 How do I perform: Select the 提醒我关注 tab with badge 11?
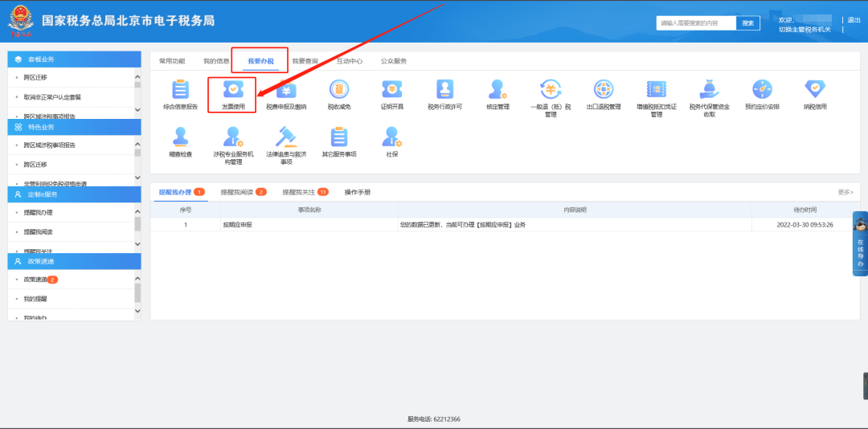pyautogui.click(x=305, y=192)
